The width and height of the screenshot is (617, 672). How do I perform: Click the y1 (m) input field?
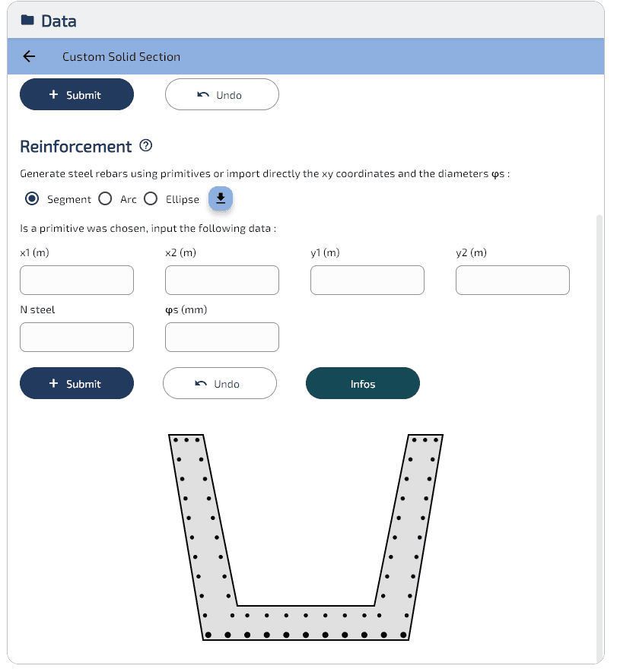[x=367, y=280]
